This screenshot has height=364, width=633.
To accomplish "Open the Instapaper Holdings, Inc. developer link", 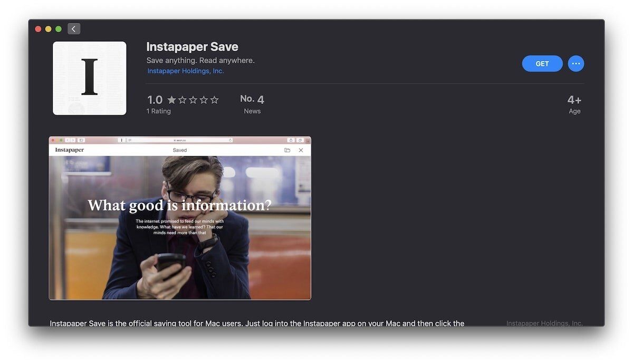I will [185, 70].
